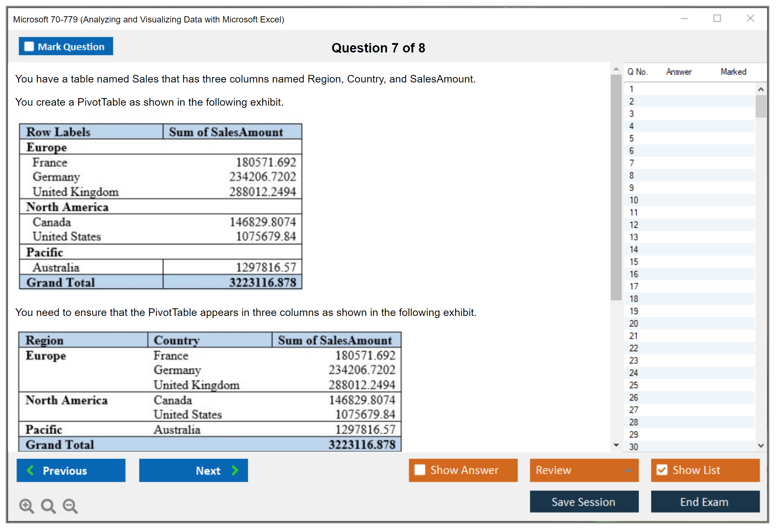Click the green left arrow on Previous
778x532 pixels.
click(x=30, y=470)
